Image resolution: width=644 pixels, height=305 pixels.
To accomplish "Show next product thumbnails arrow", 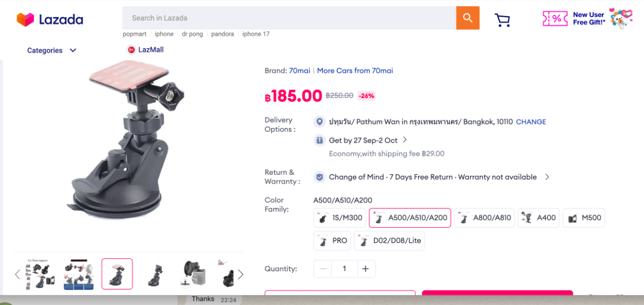I will [x=240, y=274].
